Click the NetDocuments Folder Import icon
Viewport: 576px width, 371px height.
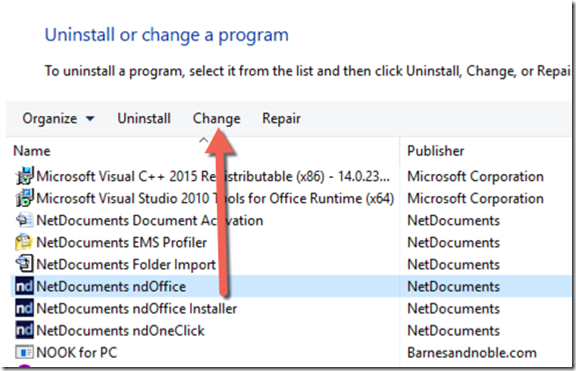click(x=25, y=264)
